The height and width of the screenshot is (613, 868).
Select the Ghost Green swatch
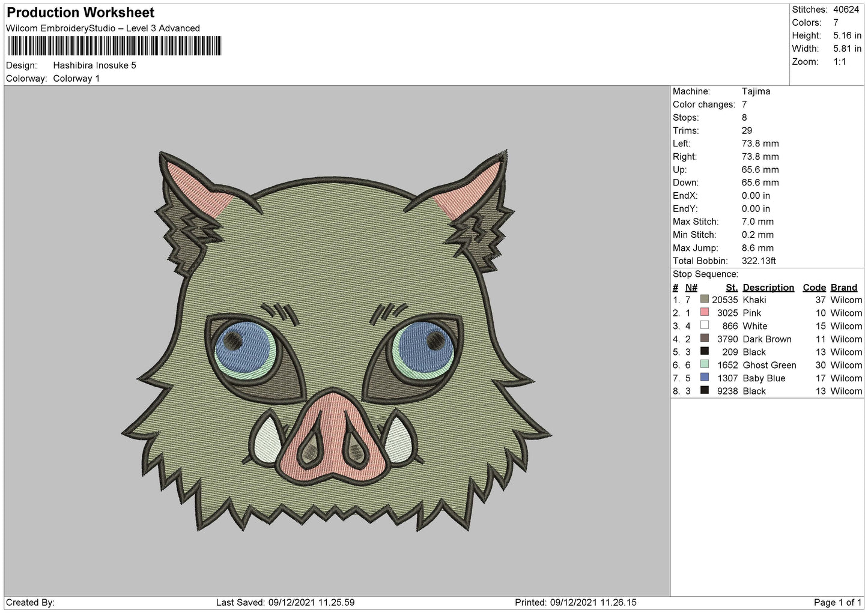(x=705, y=364)
